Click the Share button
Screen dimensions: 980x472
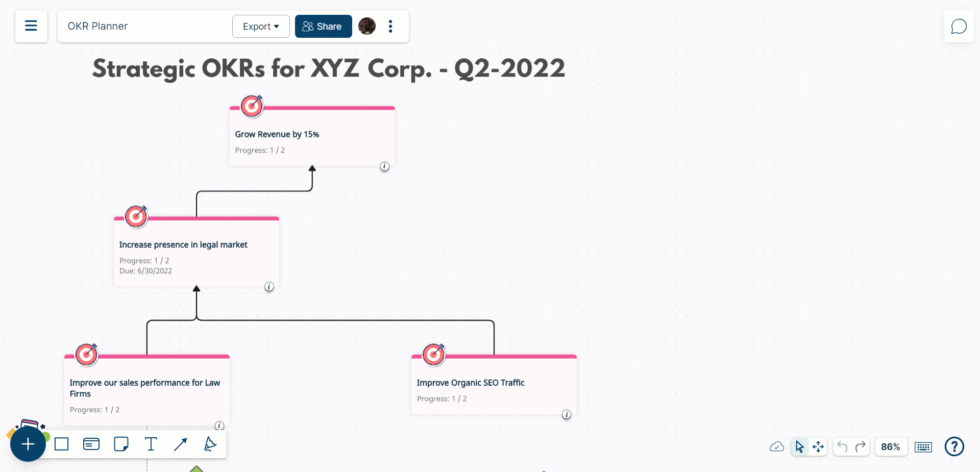click(323, 27)
